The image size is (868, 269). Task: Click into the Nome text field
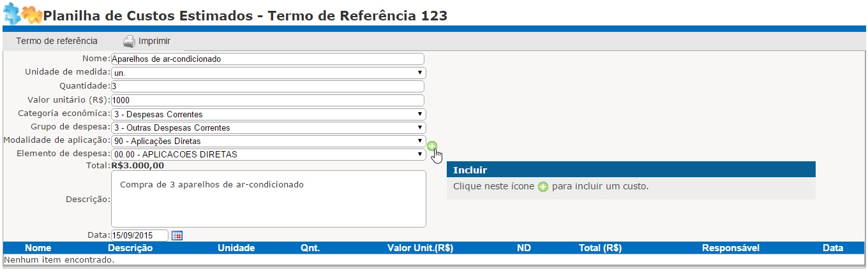coord(267,59)
